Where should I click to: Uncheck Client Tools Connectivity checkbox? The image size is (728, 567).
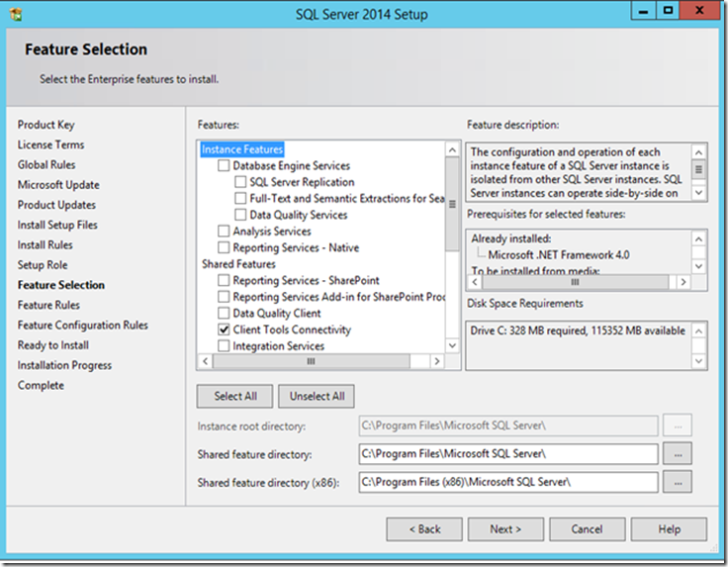[x=224, y=330]
